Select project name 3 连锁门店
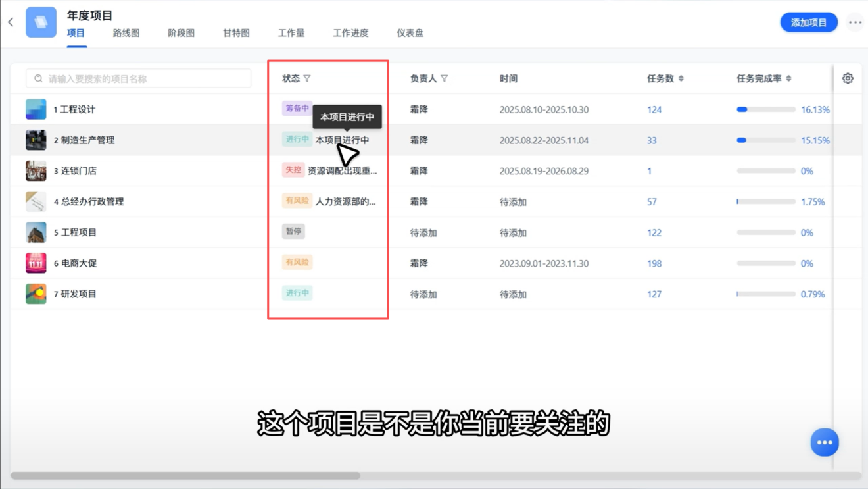 pos(75,170)
